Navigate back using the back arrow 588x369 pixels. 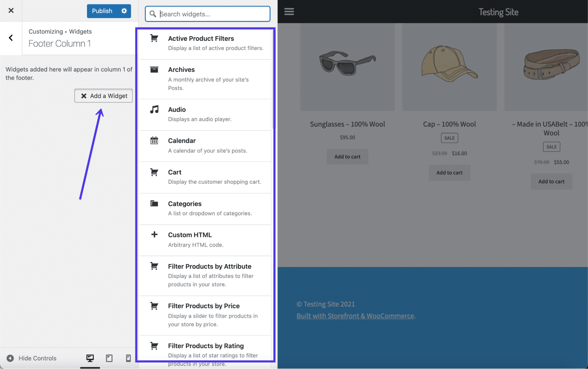[11, 37]
